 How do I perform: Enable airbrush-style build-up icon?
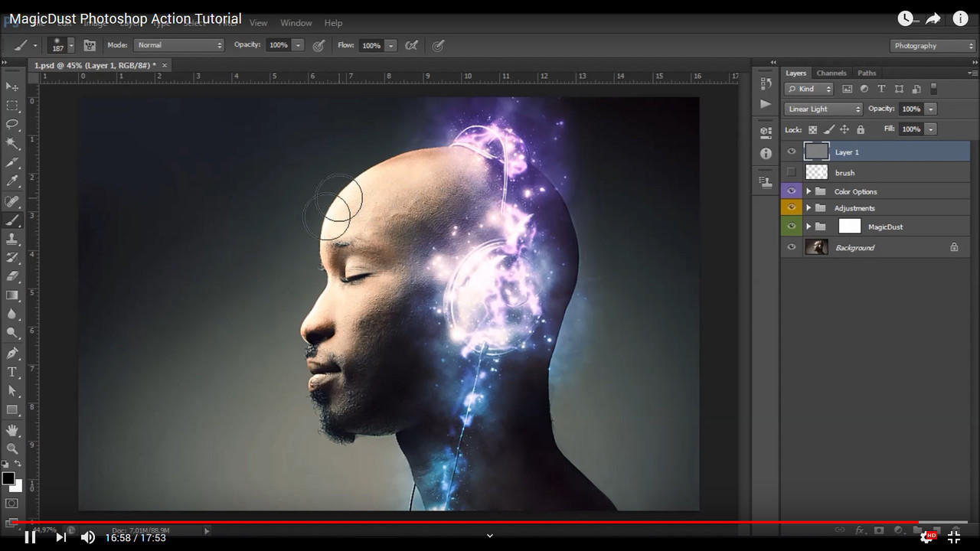[412, 46]
